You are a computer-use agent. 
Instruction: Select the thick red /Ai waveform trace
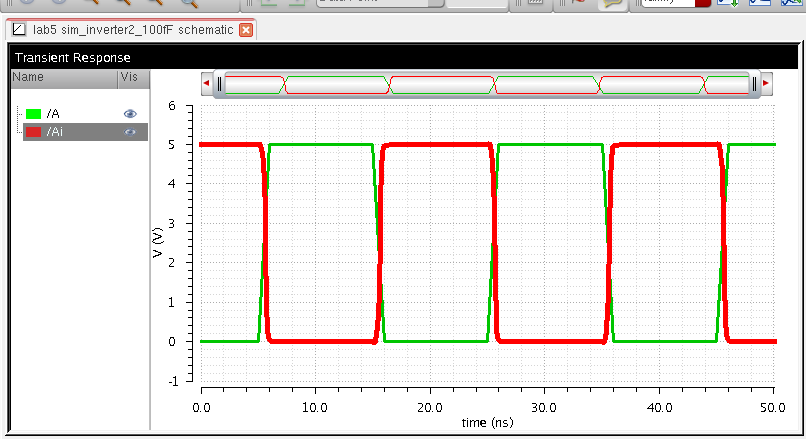coord(435,145)
